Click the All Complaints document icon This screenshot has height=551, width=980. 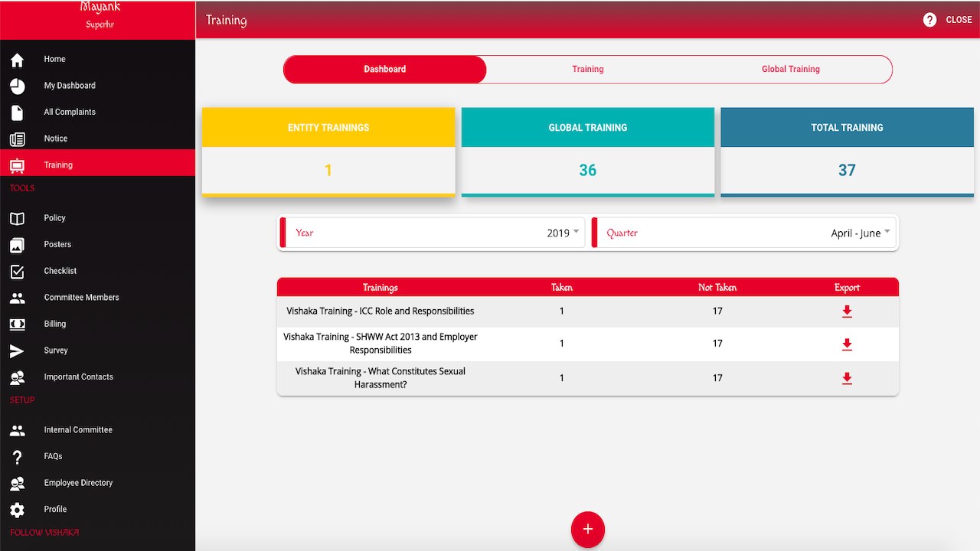[17, 112]
